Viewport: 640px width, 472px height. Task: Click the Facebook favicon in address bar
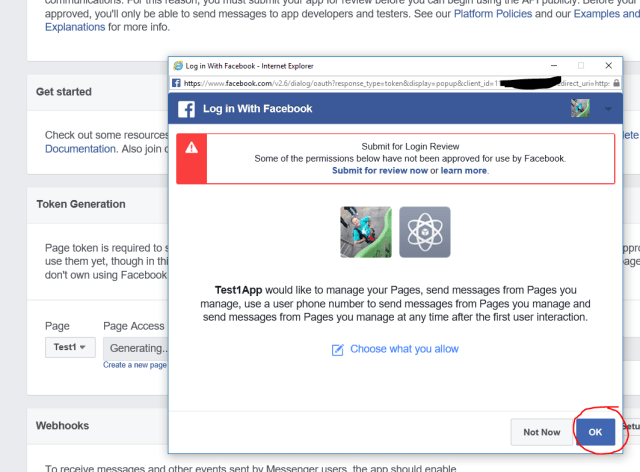click(177, 83)
